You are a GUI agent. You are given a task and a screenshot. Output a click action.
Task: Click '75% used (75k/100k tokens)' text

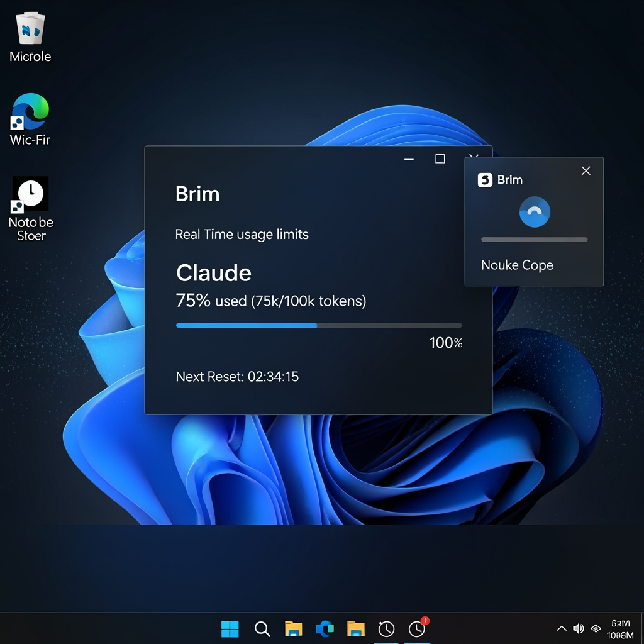(x=270, y=301)
